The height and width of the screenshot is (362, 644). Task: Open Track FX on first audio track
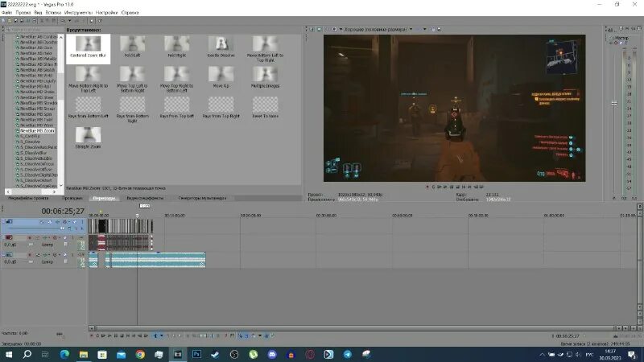45,237
